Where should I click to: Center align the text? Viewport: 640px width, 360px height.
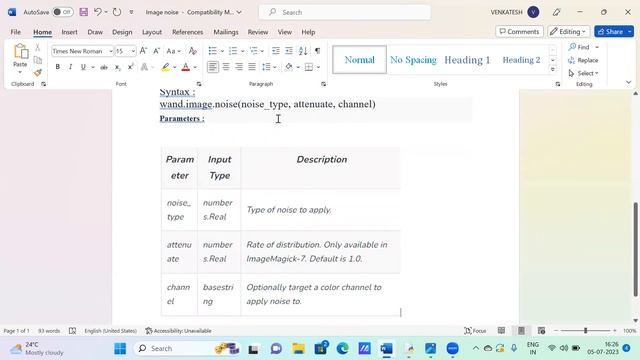point(226,67)
